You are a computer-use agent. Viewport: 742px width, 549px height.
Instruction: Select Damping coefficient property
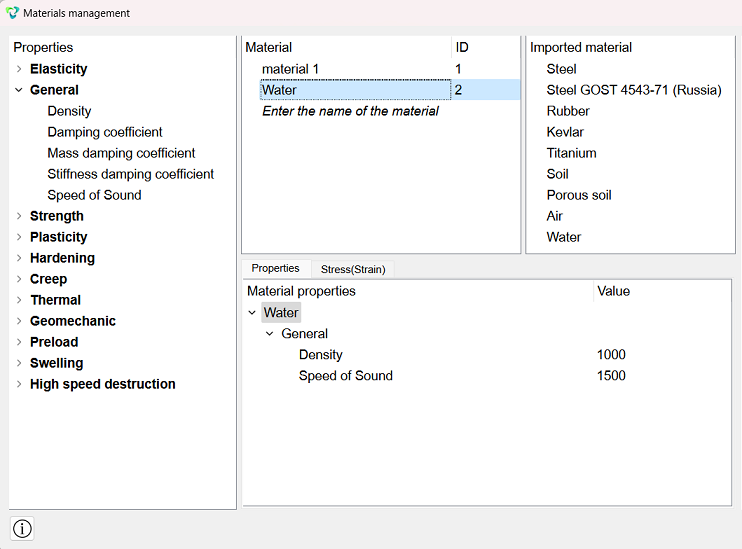(x=105, y=132)
